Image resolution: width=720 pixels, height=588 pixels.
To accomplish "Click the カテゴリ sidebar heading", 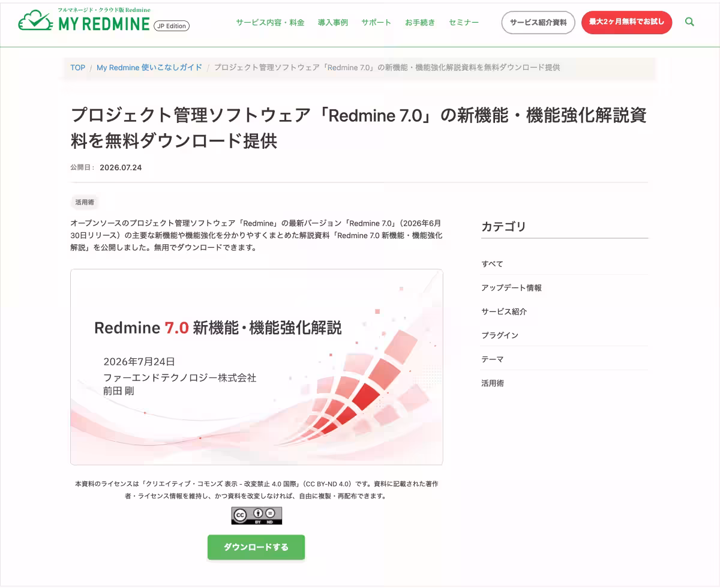I will 503,227.
